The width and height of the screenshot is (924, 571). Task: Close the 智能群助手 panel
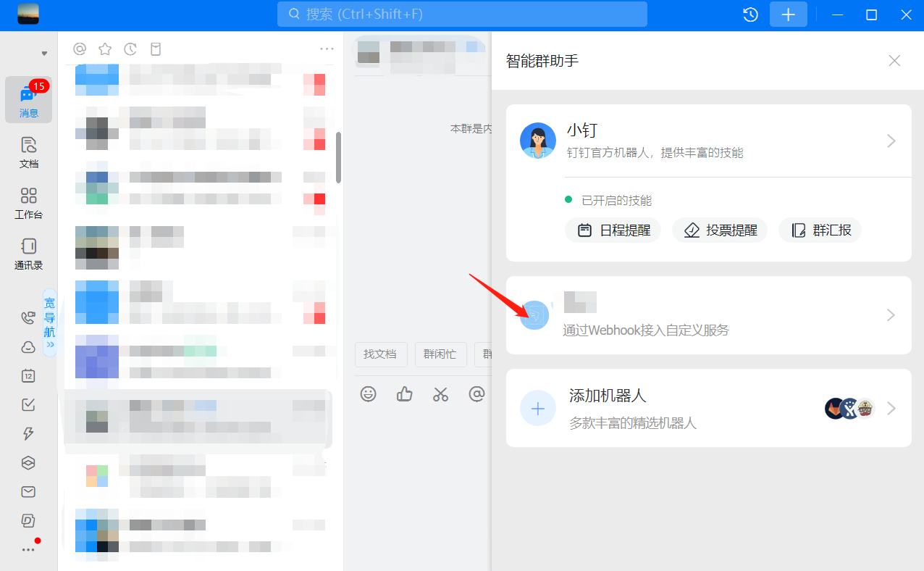pos(894,61)
